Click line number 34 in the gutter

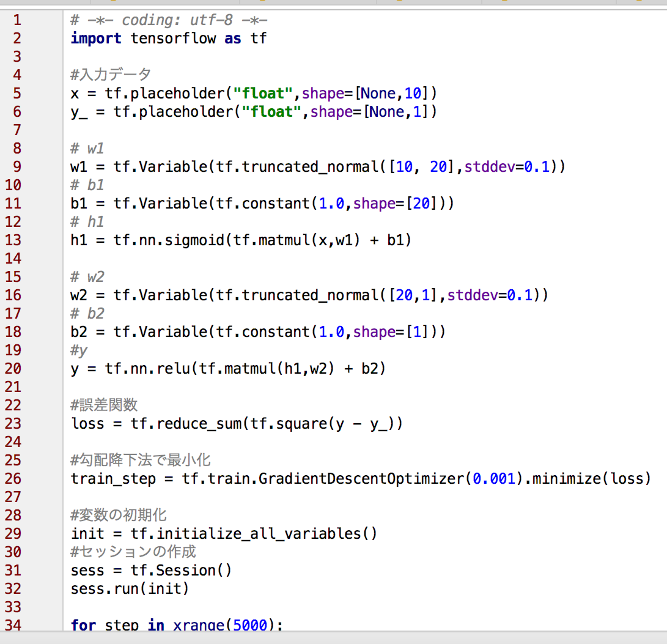coord(13,624)
